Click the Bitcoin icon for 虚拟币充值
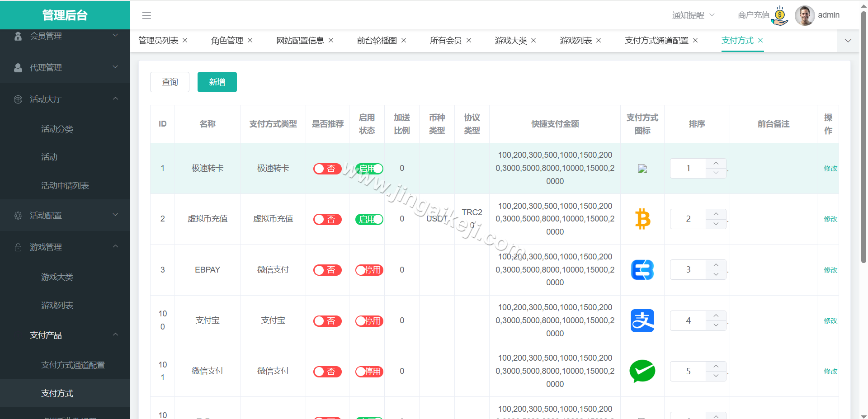Viewport: 868px width, 419px height. coord(642,219)
